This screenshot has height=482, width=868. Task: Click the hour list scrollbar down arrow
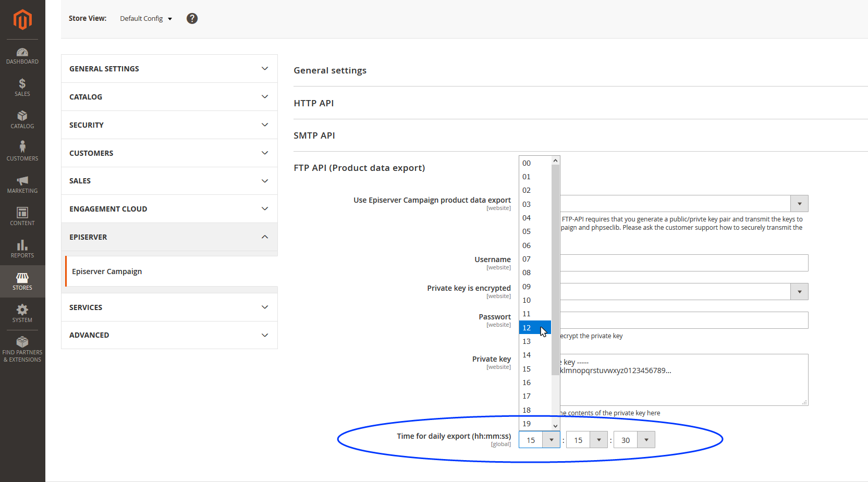[555, 426]
